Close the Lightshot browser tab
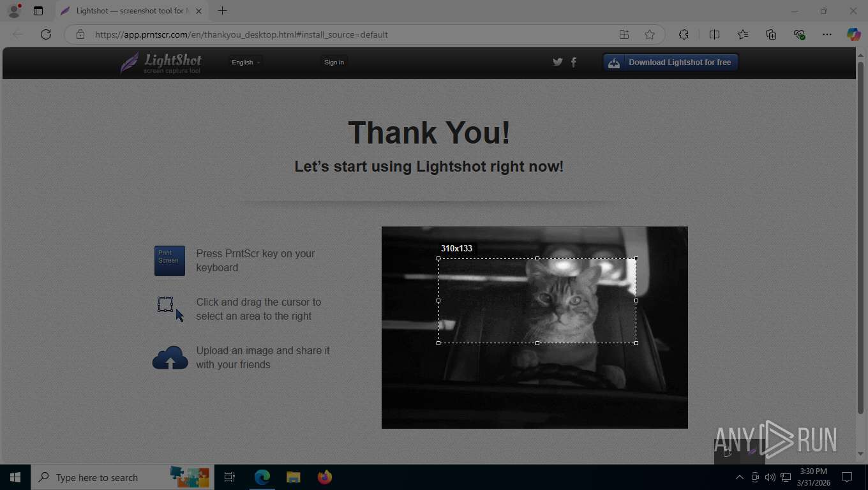The width and height of the screenshot is (868, 490). pyautogui.click(x=198, y=11)
